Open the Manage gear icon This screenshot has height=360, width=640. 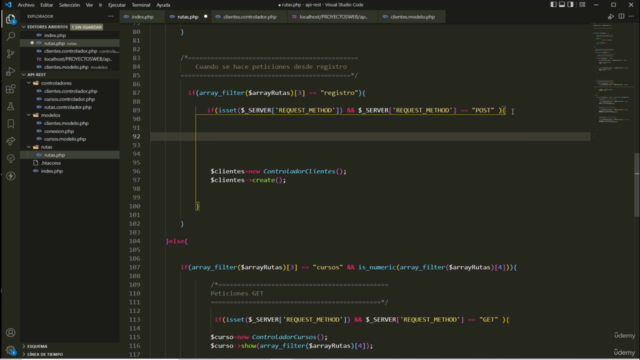(11, 350)
